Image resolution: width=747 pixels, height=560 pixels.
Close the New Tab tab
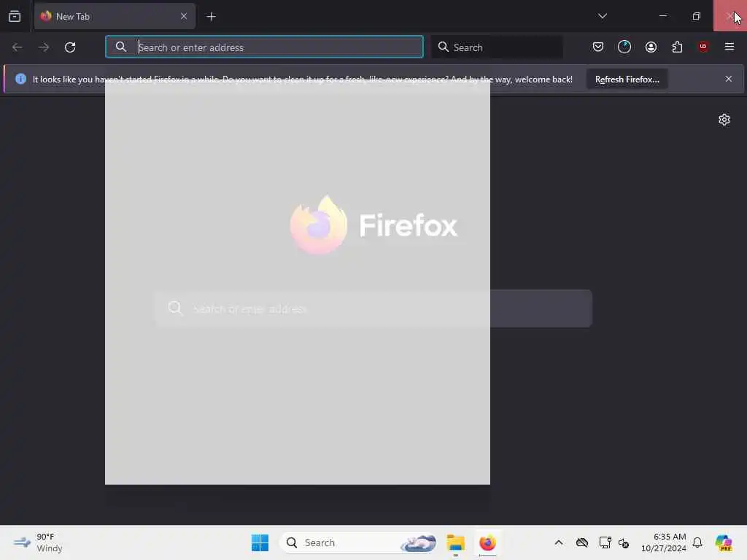pyautogui.click(x=183, y=16)
